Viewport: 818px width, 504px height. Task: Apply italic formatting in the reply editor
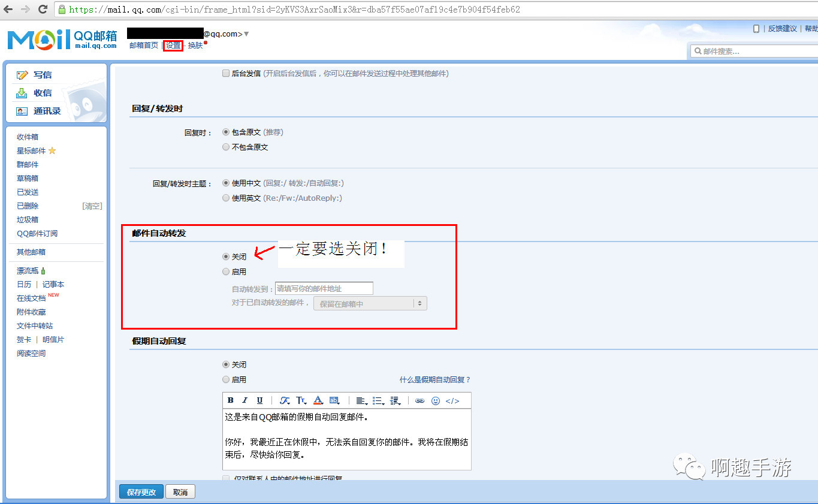click(x=245, y=400)
